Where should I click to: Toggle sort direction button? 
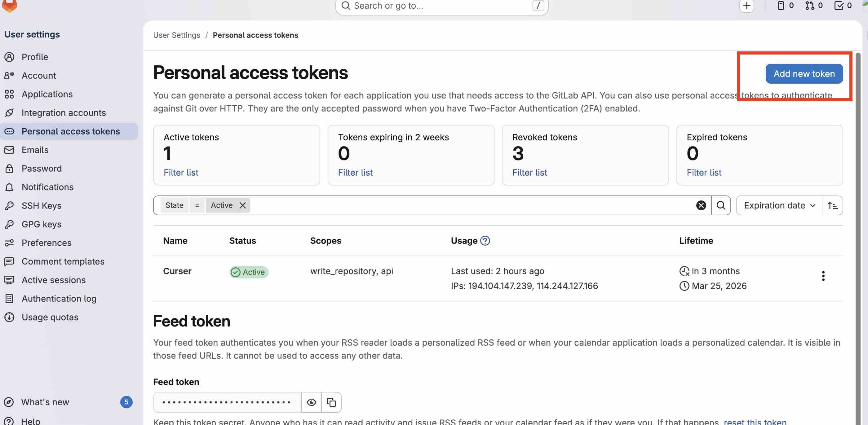(x=833, y=205)
